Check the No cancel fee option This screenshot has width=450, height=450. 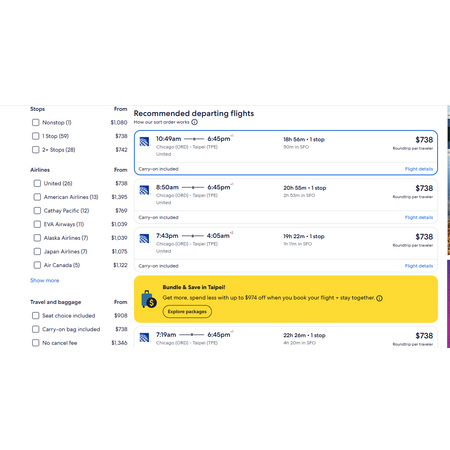36,343
